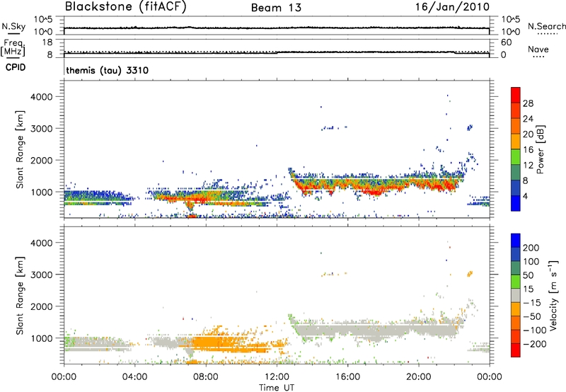Click the "200" value on the velocity colorbar
The width and height of the screenshot is (566, 392).
[531, 248]
